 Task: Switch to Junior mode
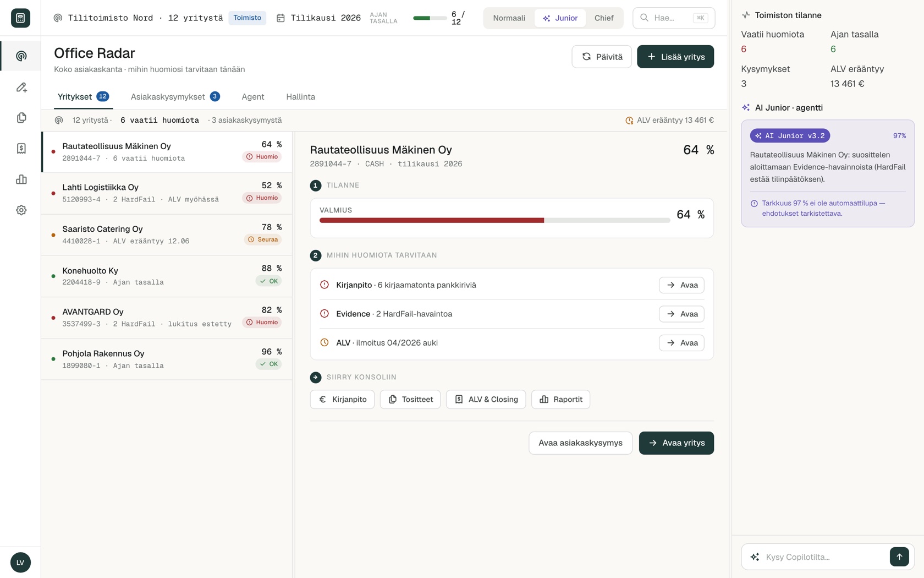[560, 18]
